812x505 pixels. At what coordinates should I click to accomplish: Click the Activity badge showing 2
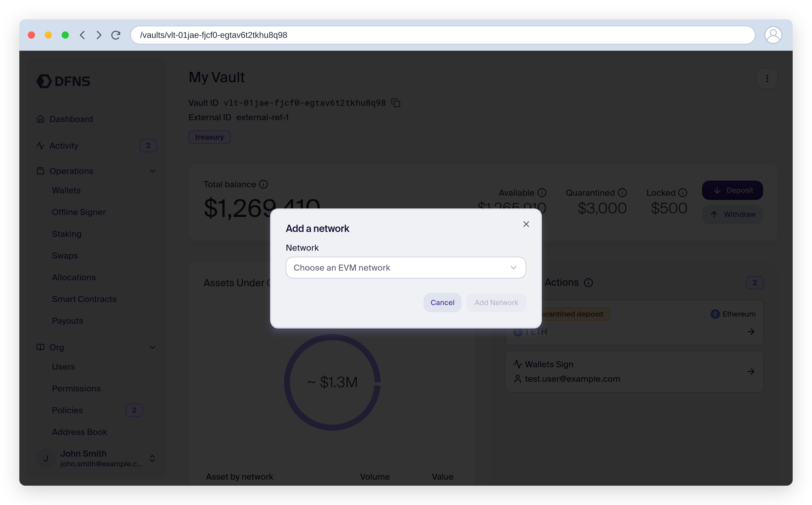pyautogui.click(x=148, y=146)
